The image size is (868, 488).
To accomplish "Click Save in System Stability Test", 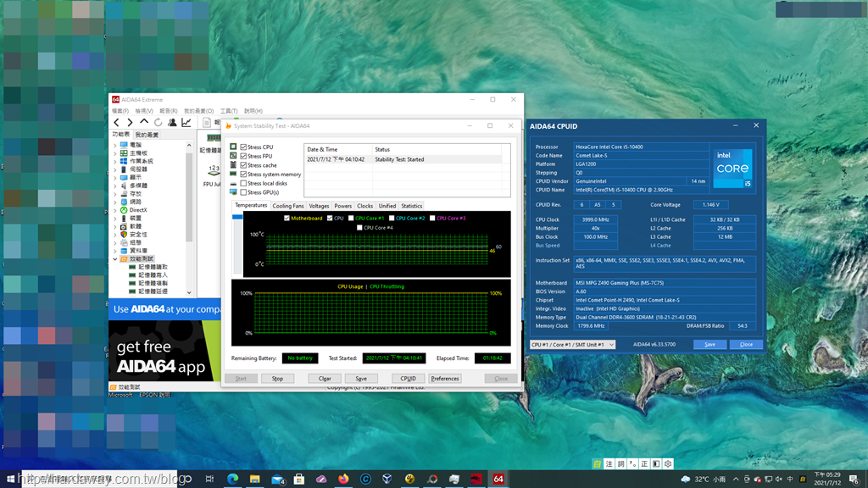I will 361,379.
